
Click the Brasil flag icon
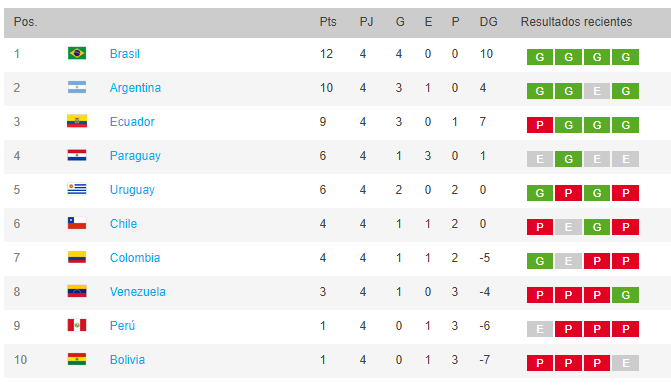tap(77, 53)
